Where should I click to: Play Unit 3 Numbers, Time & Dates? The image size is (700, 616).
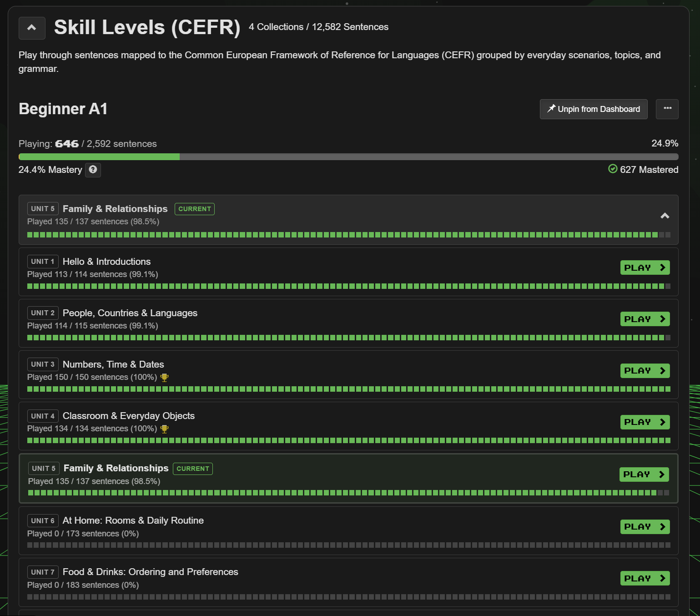click(645, 371)
